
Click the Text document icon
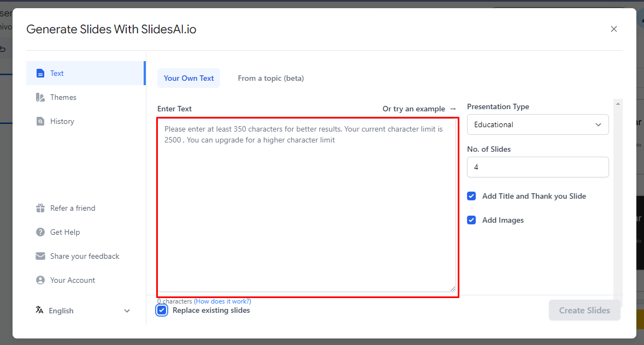point(40,73)
